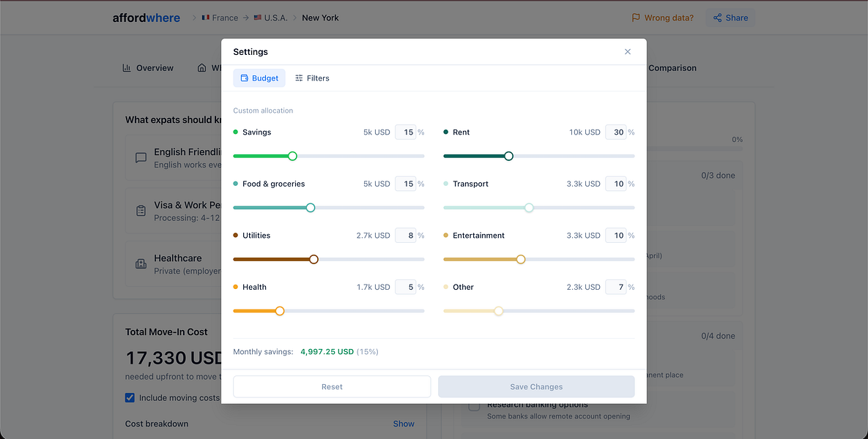Toggle the Include moving costs checkbox
The width and height of the screenshot is (868, 439).
[x=130, y=397]
